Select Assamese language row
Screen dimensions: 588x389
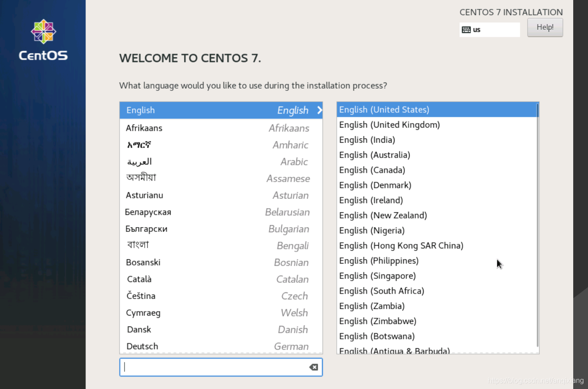tap(221, 179)
